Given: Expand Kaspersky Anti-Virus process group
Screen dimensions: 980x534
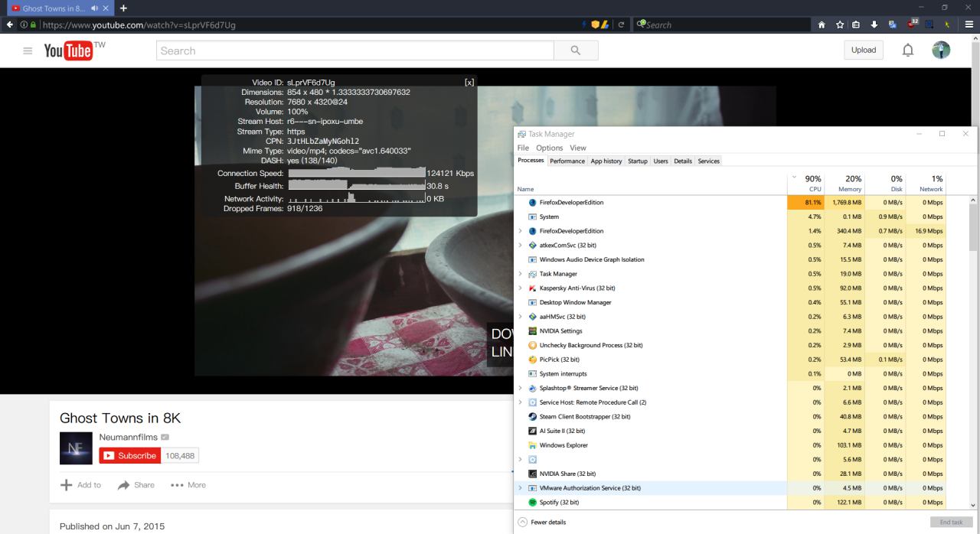Looking at the screenshot, I should 521,288.
